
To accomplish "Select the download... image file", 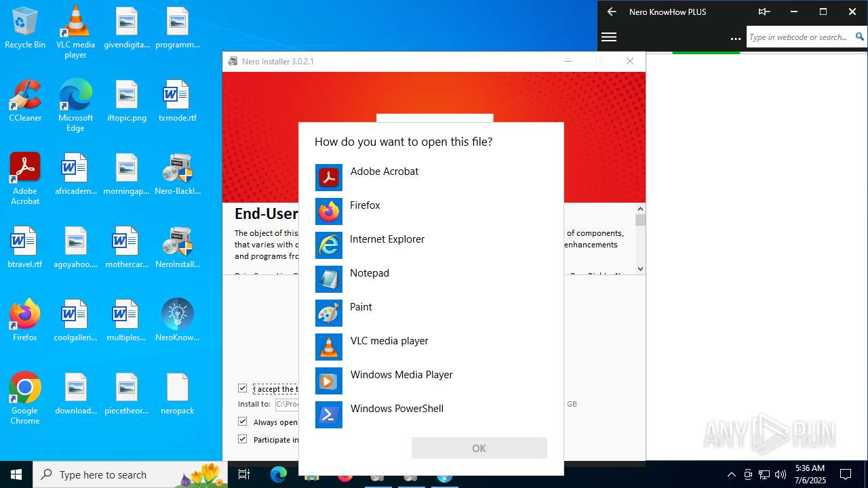I will (75, 394).
